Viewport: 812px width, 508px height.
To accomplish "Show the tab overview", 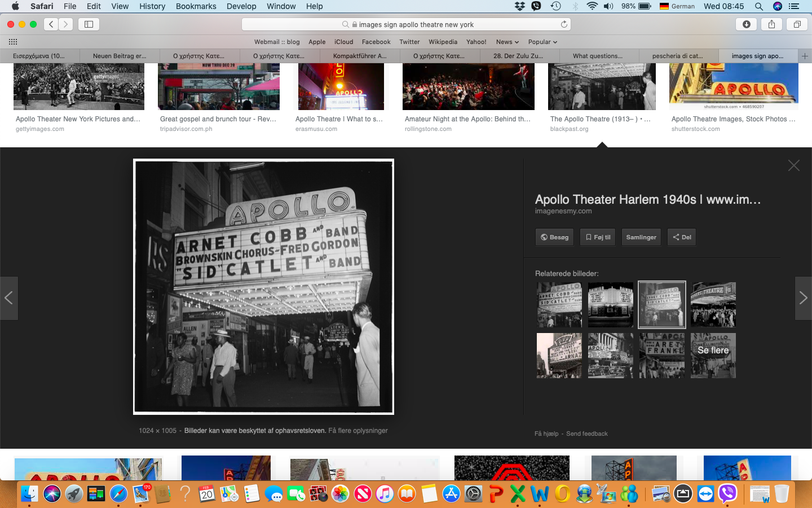I will pos(797,24).
